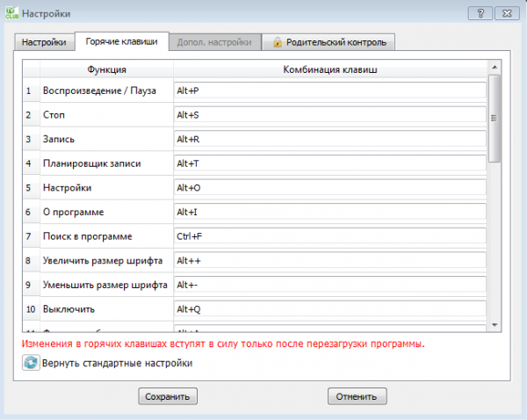The height and width of the screenshot is (420, 527).
Task: Open the Настройки tab
Action: (x=44, y=42)
